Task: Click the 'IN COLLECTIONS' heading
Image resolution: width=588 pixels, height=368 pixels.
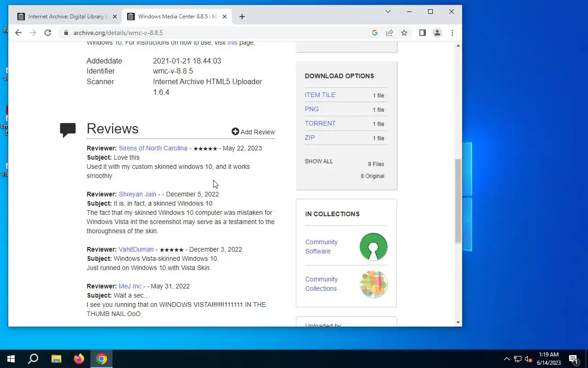Action: point(332,214)
